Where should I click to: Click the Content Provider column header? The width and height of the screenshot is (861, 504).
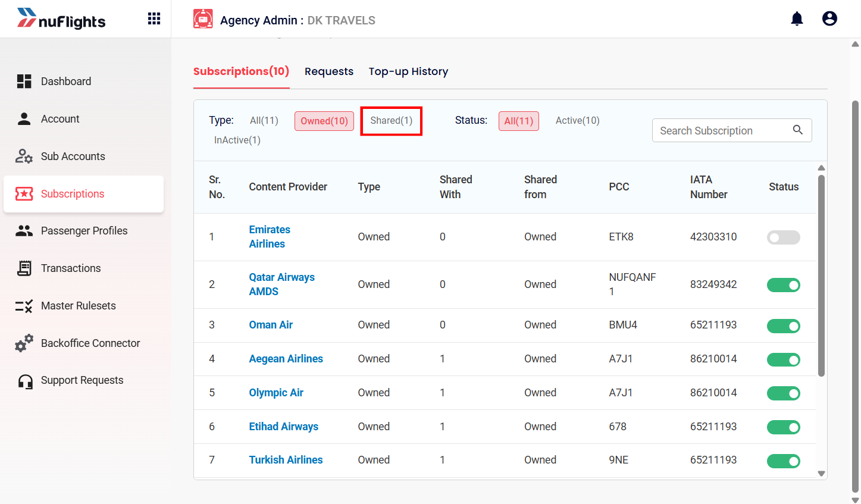point(288,187)
